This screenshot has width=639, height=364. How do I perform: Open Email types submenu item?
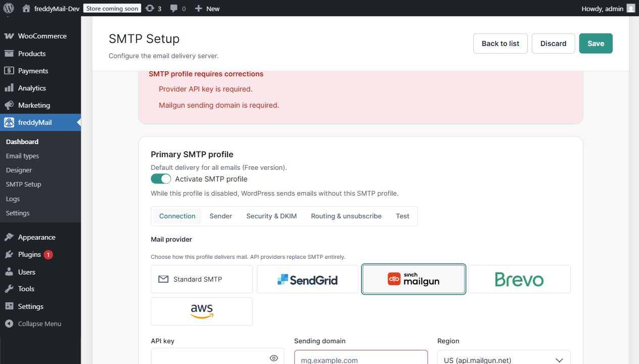(22, 156)
